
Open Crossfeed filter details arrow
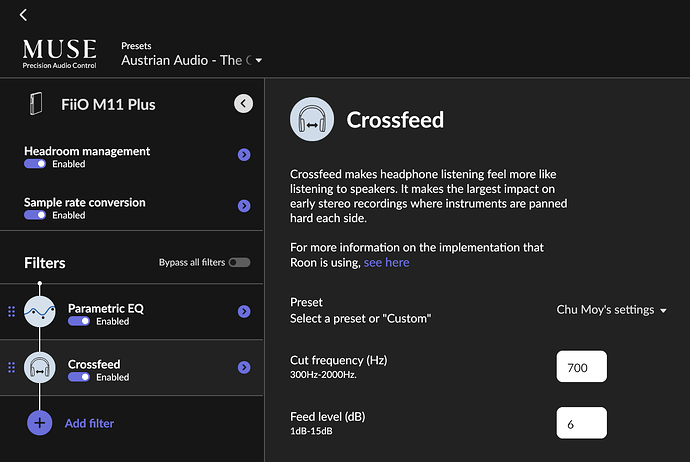[244, 367]
